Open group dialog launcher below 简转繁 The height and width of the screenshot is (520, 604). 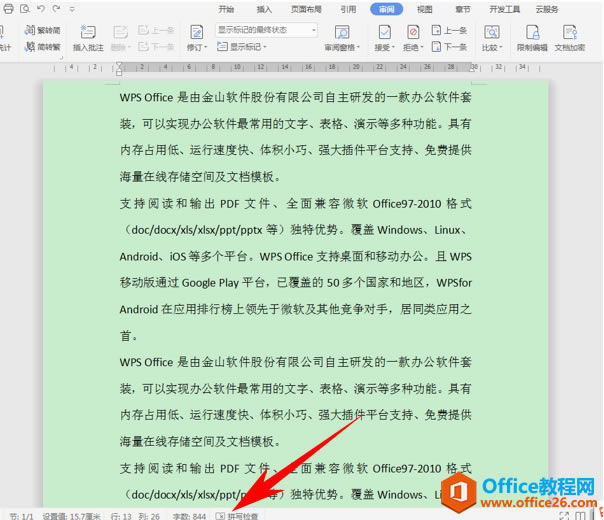[x=60, y=57]
